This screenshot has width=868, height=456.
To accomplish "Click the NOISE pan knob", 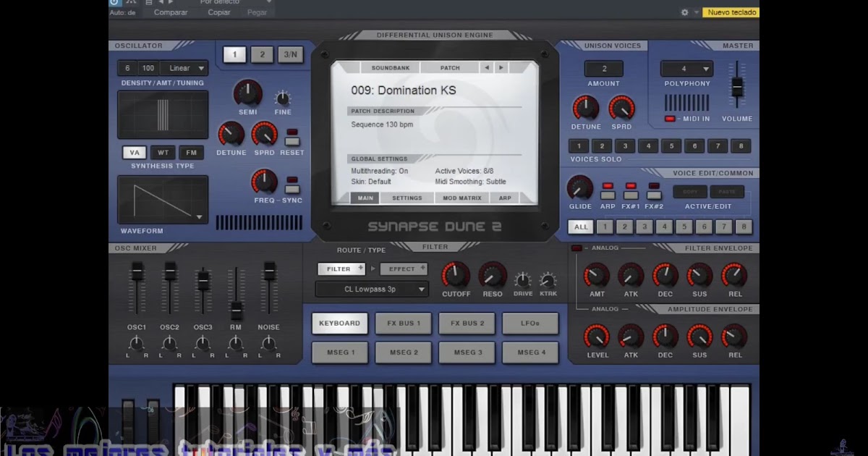I will [x=269, y=343].
